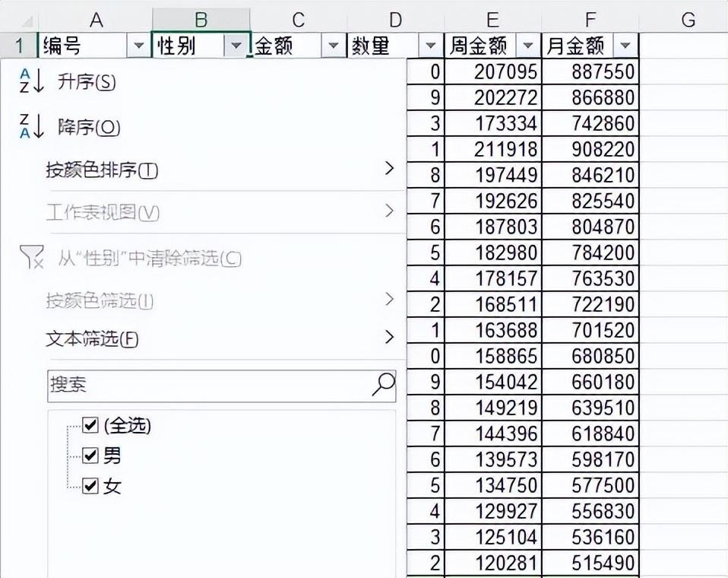This screenshot has height=578, width=728.
Task: Toggle the (全选) checkbox
Action: (90, 424)
